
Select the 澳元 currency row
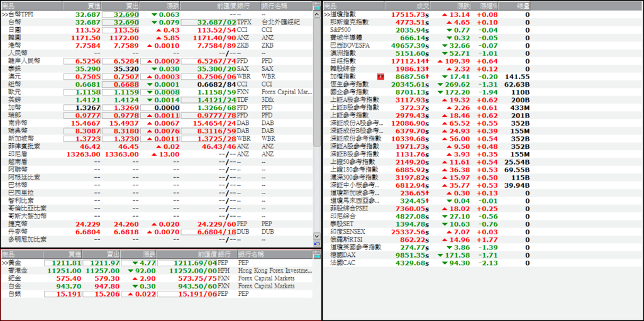[x=157, y=77]
